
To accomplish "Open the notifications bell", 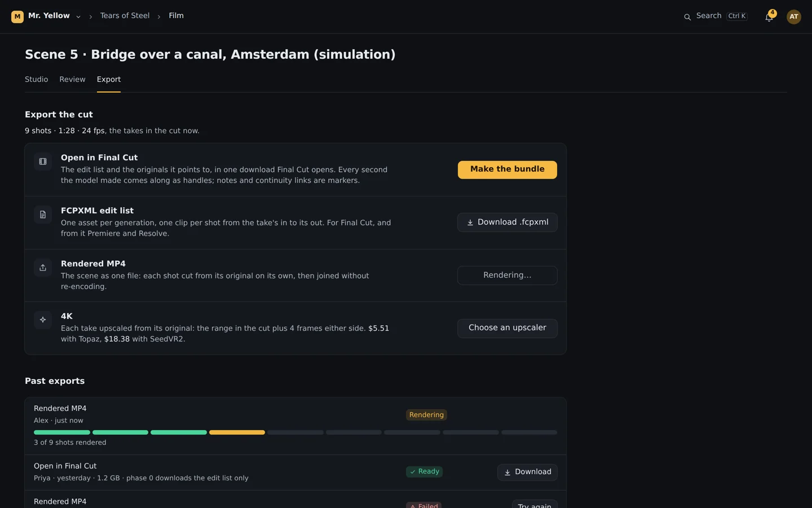I will tap(769, 17).
